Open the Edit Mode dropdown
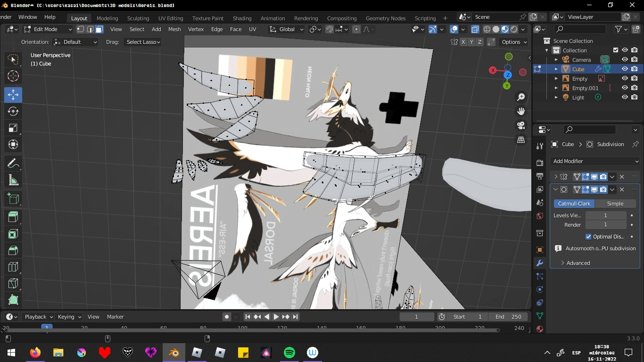644x362 pixels. [47, 29]
